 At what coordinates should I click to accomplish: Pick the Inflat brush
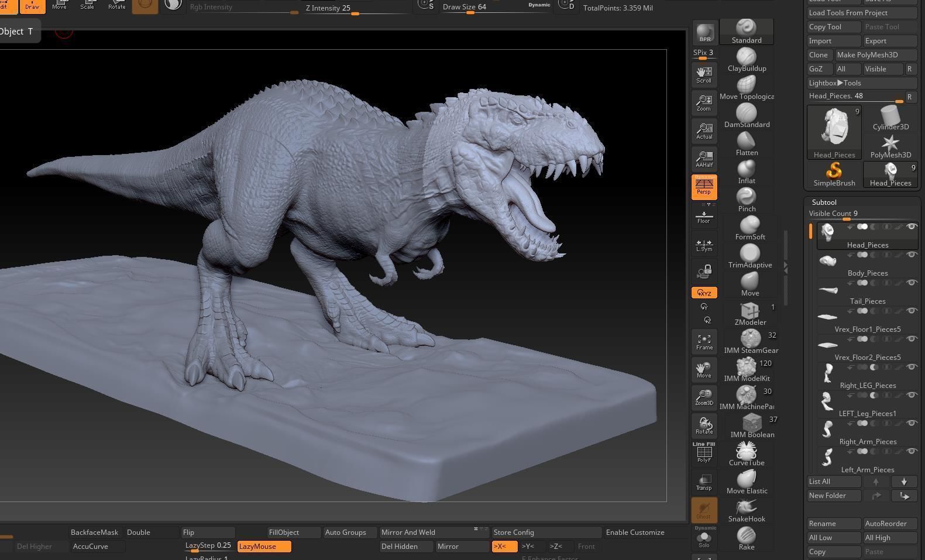coord(747,172)
